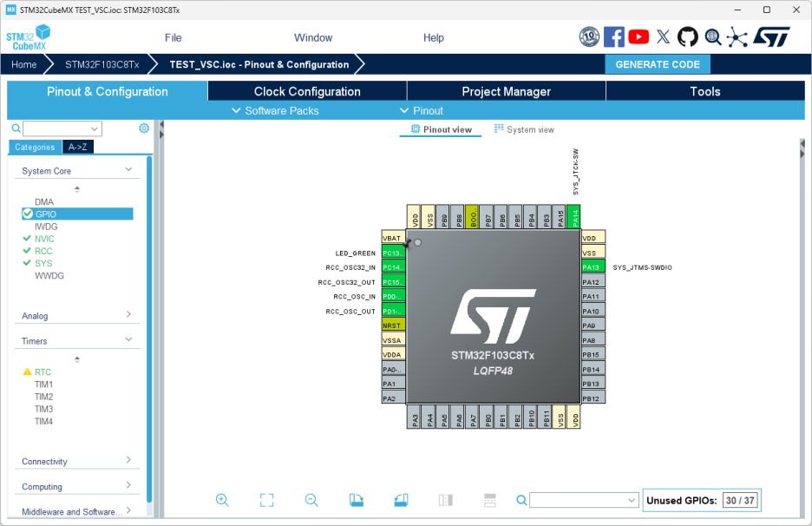Select pin PB12 on the chip

[593, 398]
